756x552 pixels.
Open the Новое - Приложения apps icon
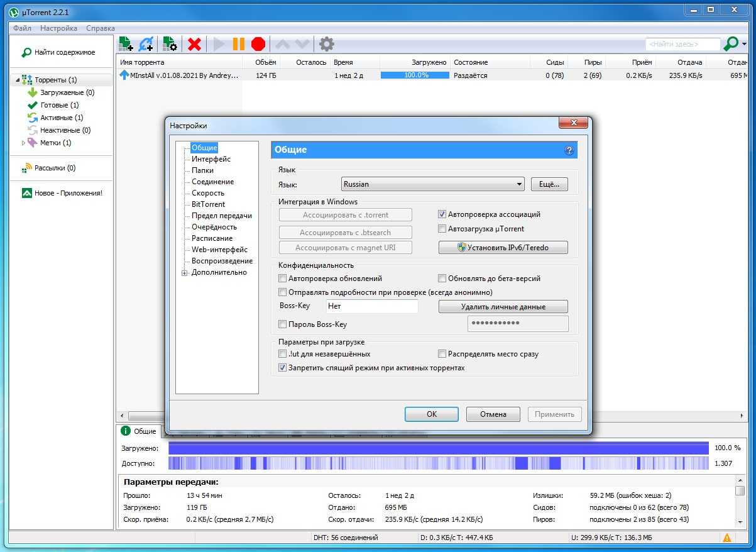pyautogui.click(x=27, y=193)
